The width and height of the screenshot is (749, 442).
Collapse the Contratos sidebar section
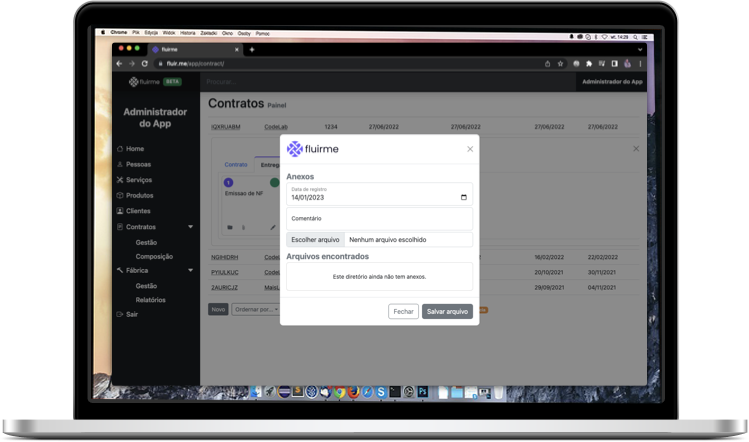(x=190, y=227)
